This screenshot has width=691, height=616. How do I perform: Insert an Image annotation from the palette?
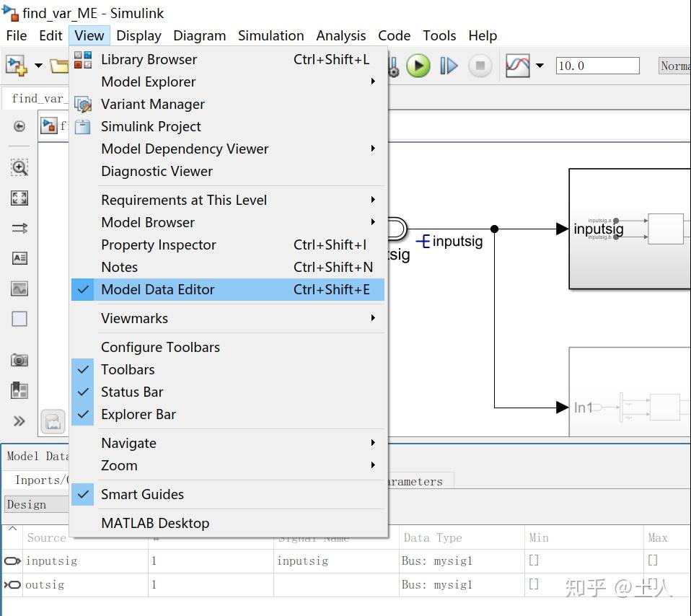pos(19,289)
